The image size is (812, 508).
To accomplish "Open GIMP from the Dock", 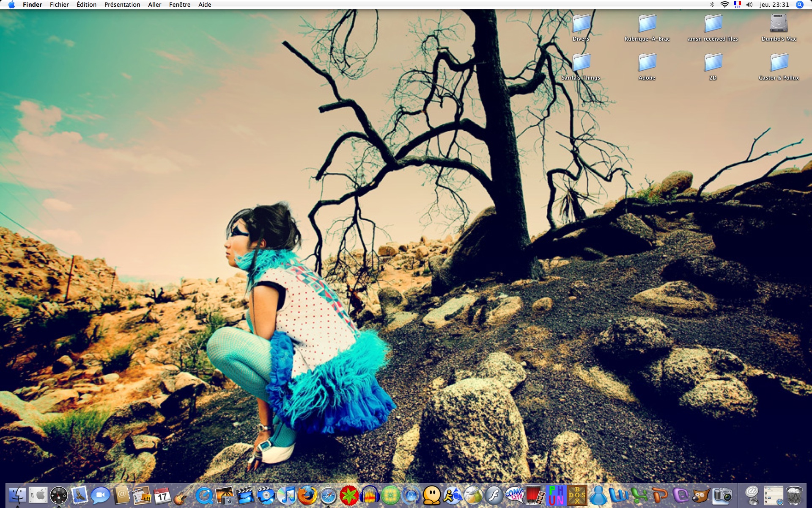I will click(x=701, y=495).
